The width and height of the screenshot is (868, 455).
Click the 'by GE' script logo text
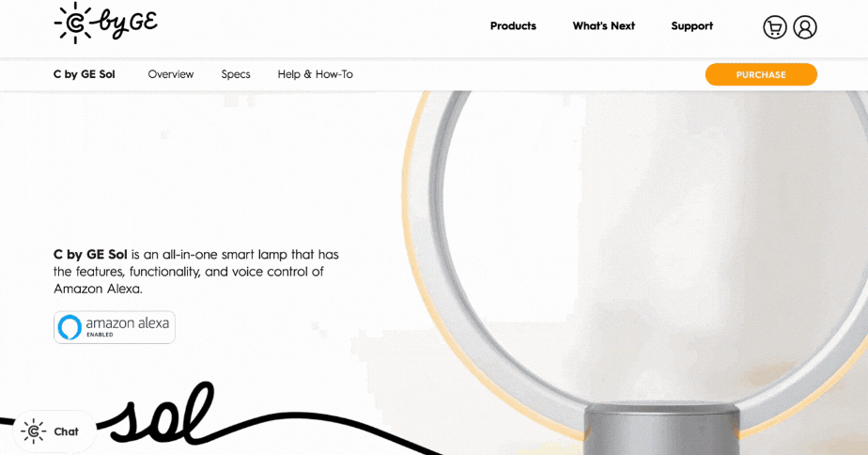coord(127,23)
